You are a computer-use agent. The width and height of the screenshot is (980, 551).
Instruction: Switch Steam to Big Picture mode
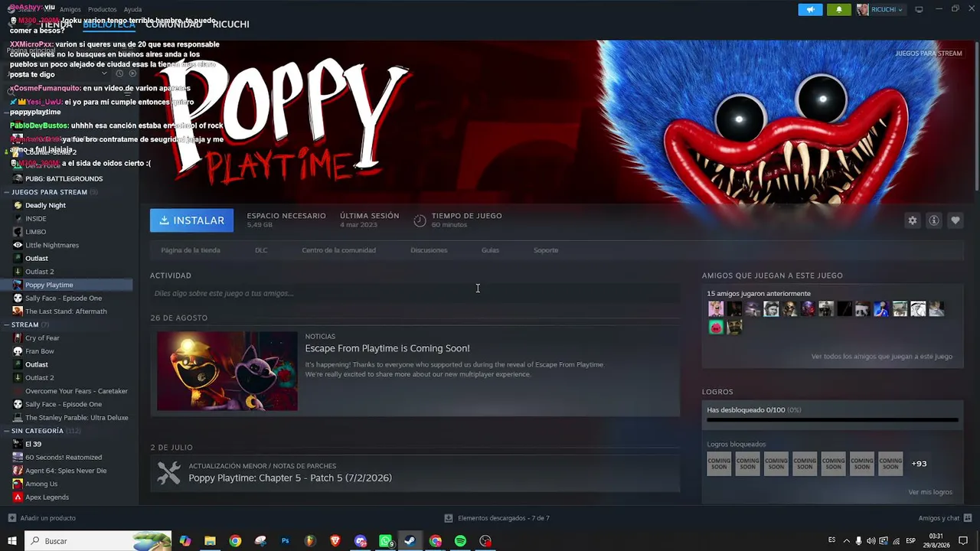click(x=919, y=9)
